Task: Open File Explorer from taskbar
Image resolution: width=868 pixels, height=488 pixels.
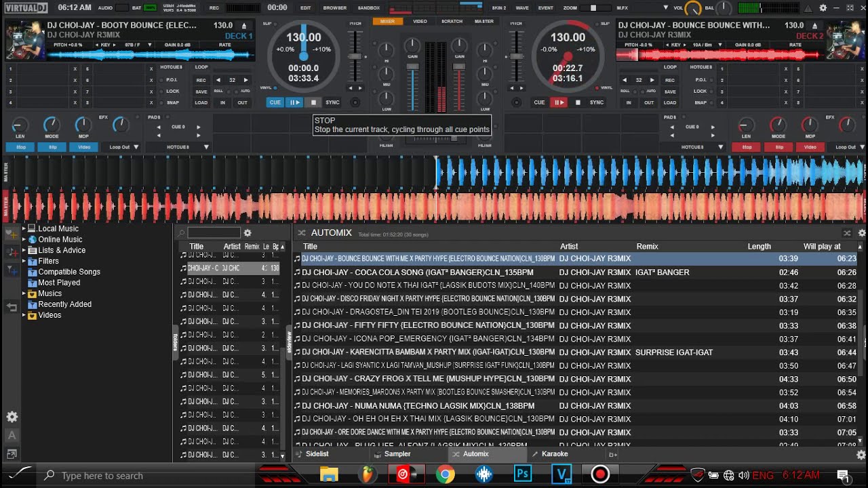Action: tap(329, 474)
